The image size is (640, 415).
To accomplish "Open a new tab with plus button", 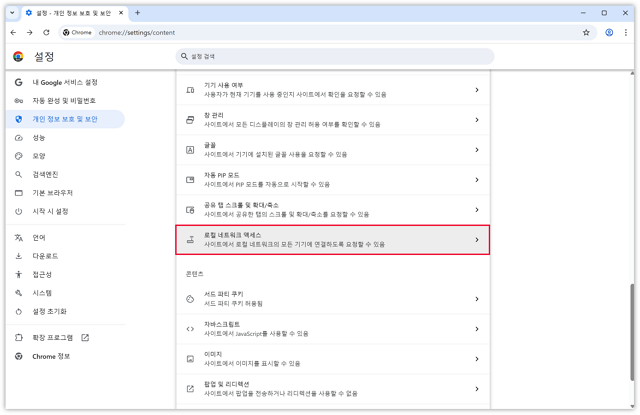I will point(138,13).
